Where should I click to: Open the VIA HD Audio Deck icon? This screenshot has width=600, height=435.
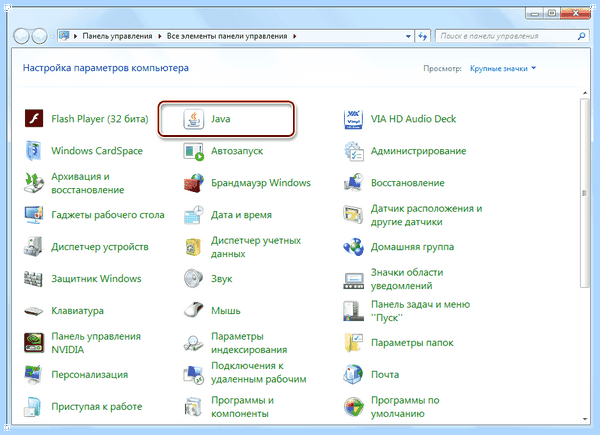pyautogui.click(x=353, y=119)
